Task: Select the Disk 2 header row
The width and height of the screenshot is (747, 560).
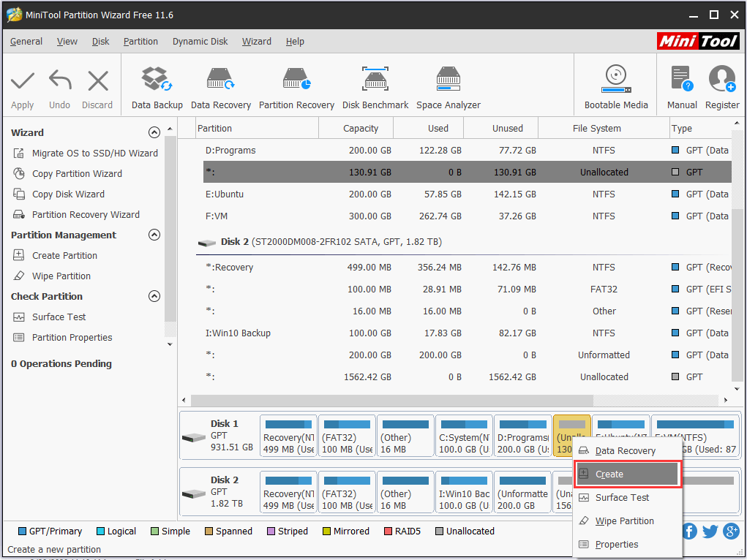Action: (x=464, y=242)
